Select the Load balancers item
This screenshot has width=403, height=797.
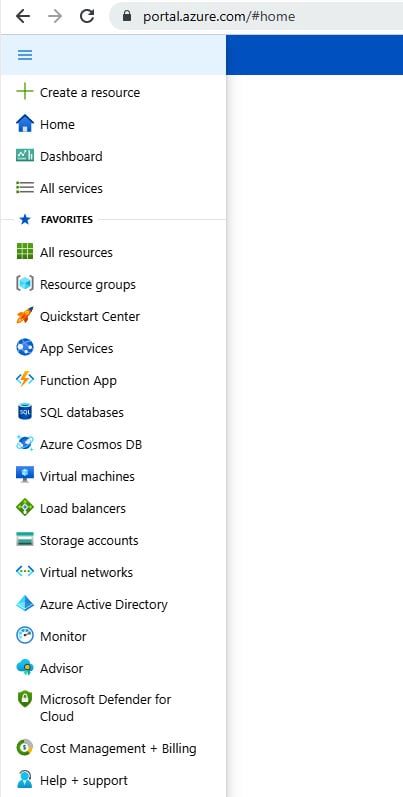113,508
